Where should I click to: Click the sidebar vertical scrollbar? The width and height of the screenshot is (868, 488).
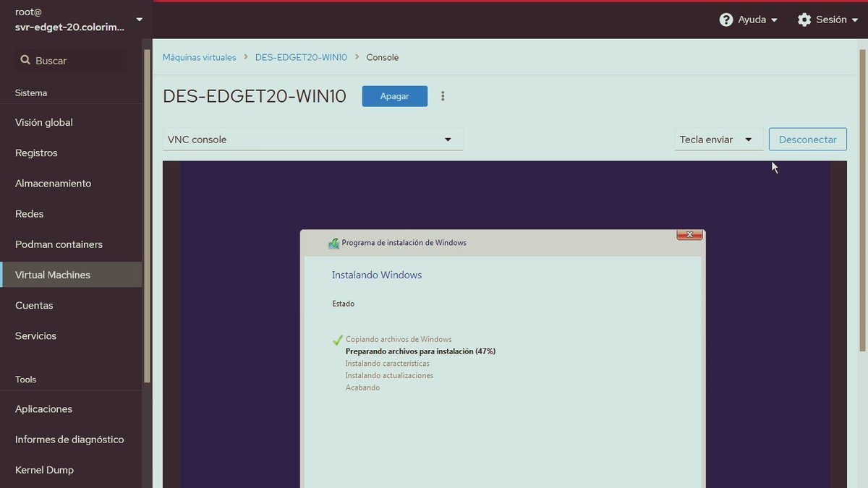click(147, 217)
